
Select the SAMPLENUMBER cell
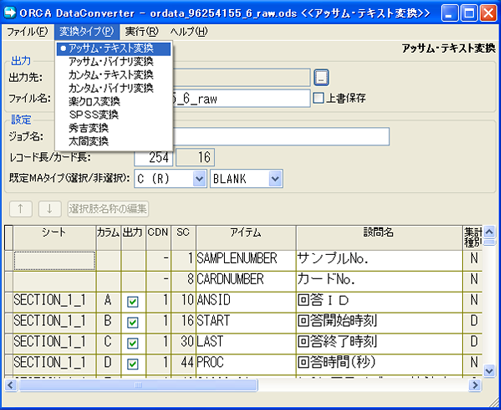(246, 261)
